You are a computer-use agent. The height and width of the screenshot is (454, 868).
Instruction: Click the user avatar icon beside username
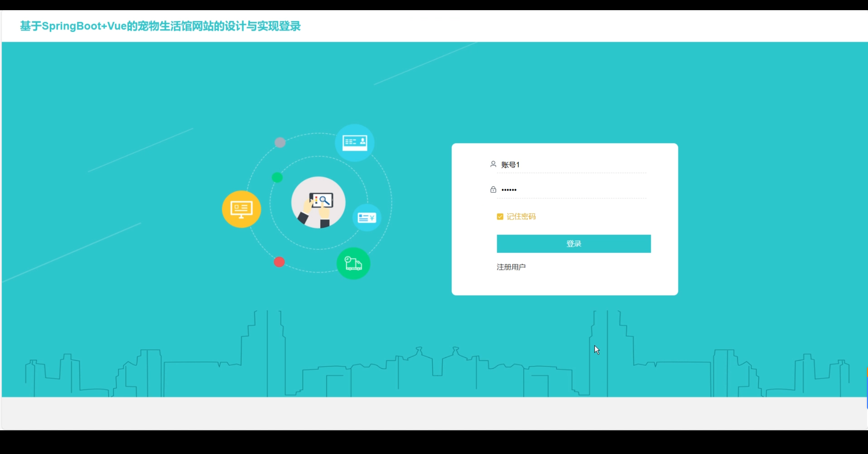tap(493, 164)
